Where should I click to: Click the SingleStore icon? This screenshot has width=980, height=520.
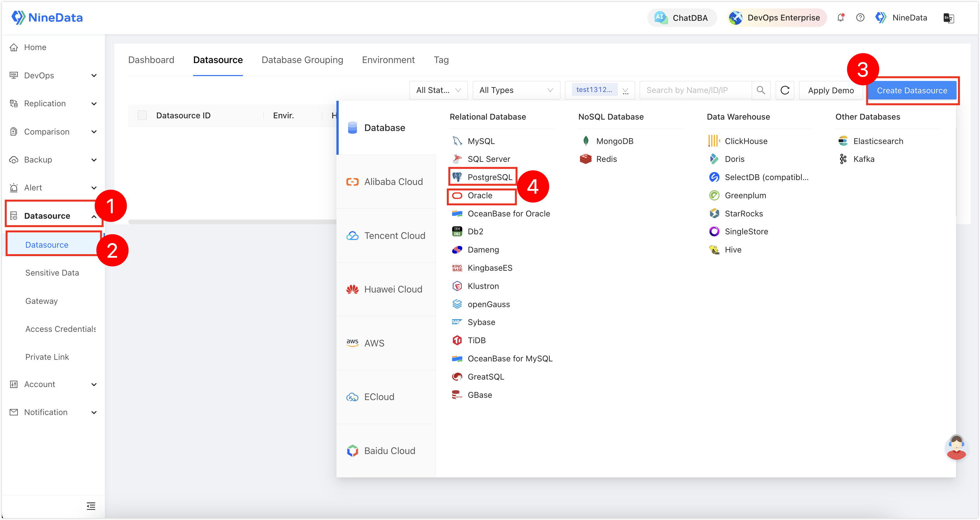[x=714, y=231]
